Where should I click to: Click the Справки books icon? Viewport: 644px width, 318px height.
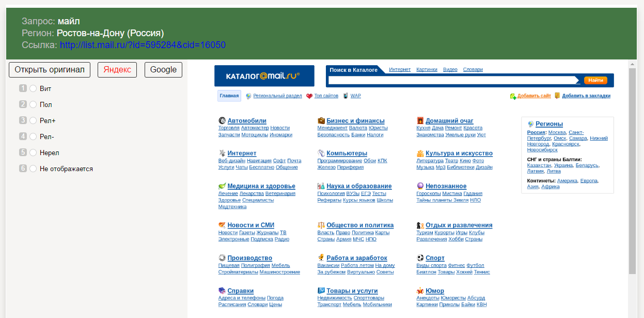click(222, 291)
